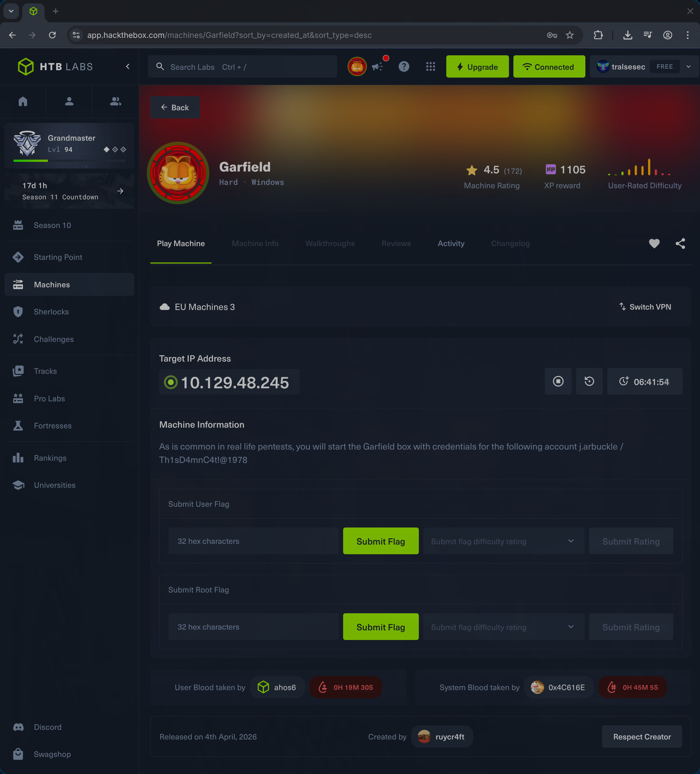Click the Grandmaster level progress bar
Viewport: 700px width, 774px height.
(x=69, y=160)
